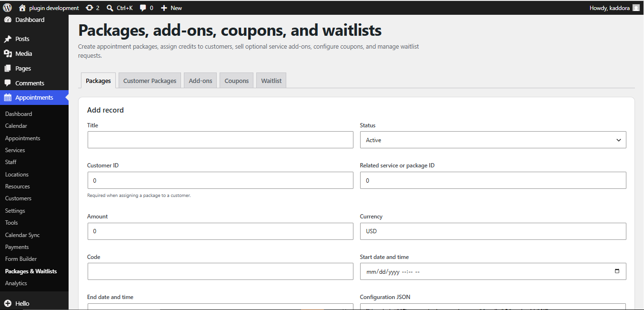Click the WordPress logo icon
The image size is (644, 310).
point(7,8)
